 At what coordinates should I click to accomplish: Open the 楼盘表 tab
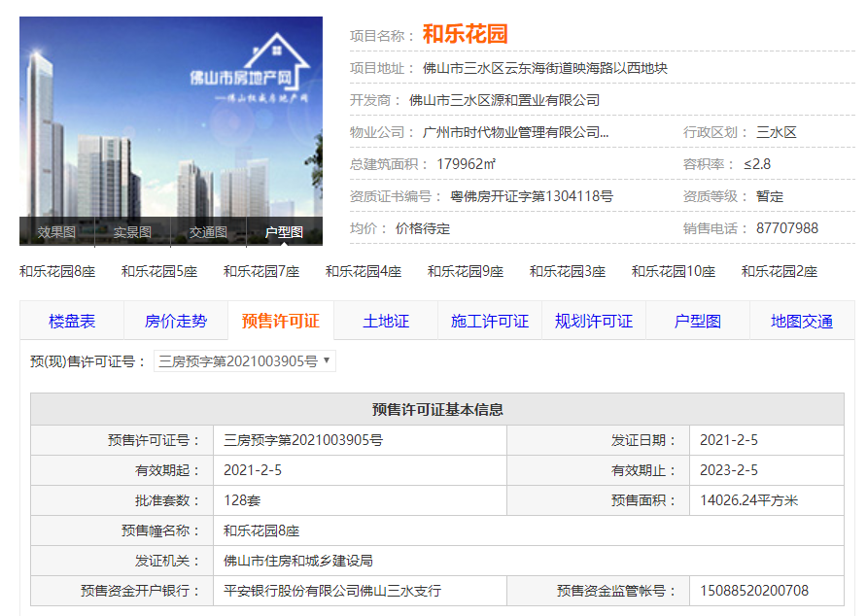(x=72, y=321)
